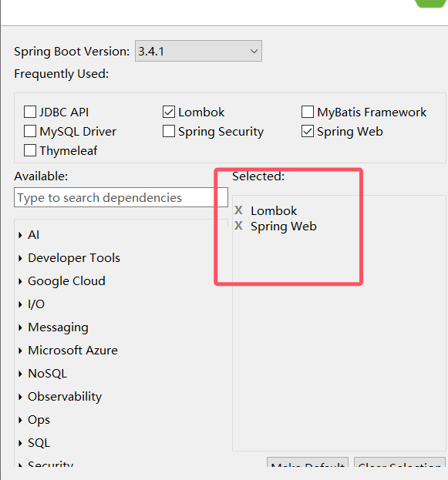Select the Microsoft Azure tree item
The height and width of the screenshot is (480, 448).
pos(73,351)
